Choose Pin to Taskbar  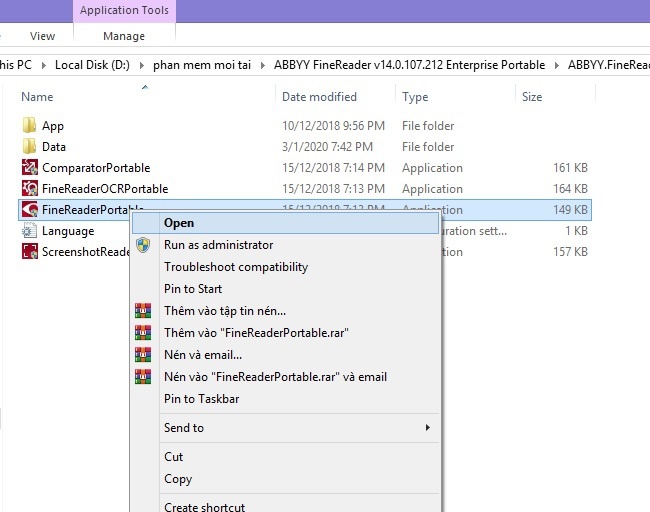[285, 399]
